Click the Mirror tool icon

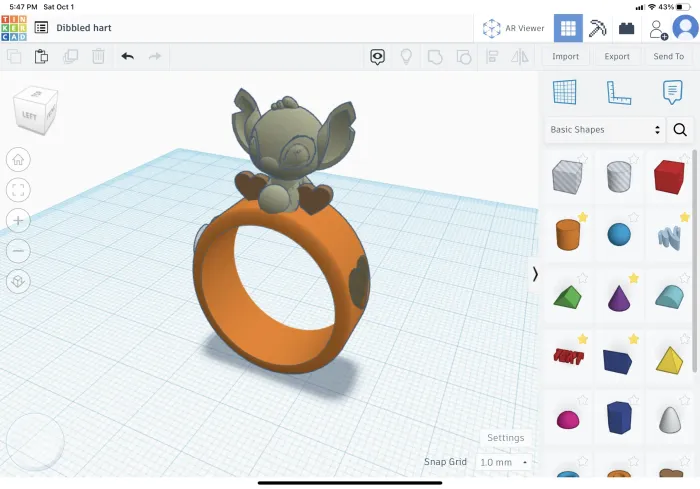[520, 57]
